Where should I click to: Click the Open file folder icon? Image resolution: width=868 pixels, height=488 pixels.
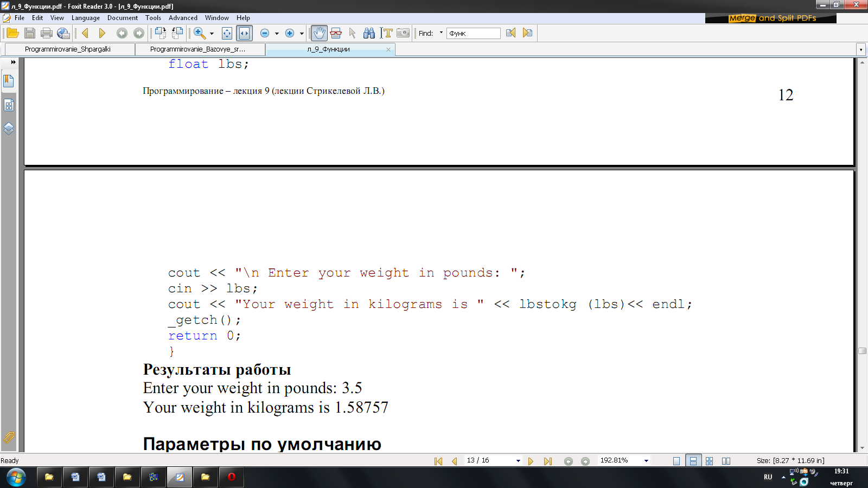point(12,33)
